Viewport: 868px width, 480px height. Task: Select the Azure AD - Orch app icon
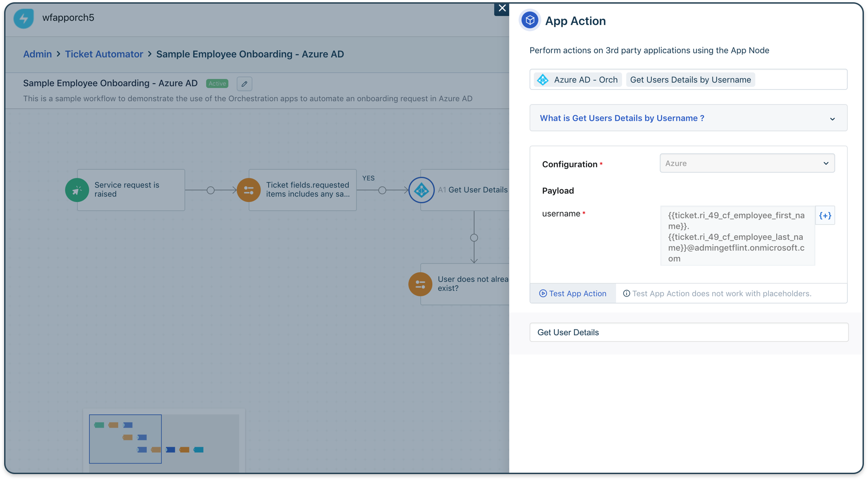(543, 79)
